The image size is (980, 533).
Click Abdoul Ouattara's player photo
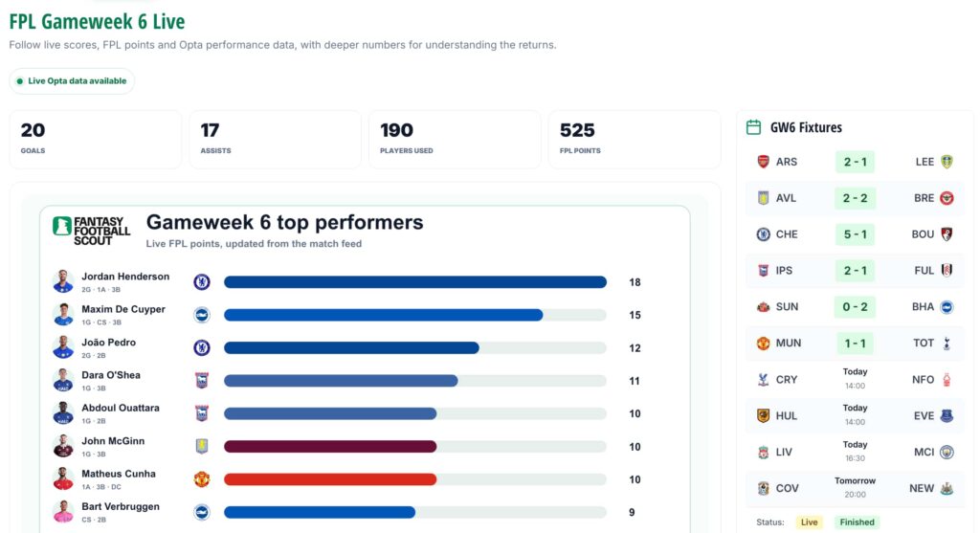tap(63, 413)
